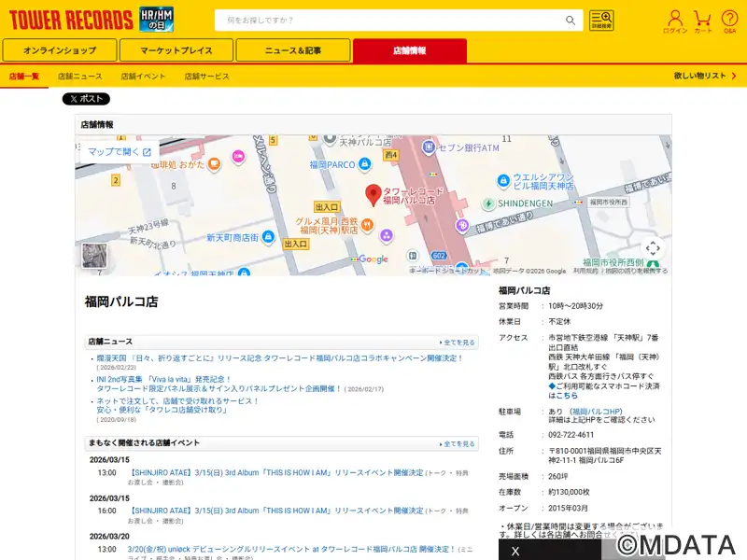Click the Tower Records logo
Image resolution: width=747 pixels, height=560 pixels.
(70, 20)
